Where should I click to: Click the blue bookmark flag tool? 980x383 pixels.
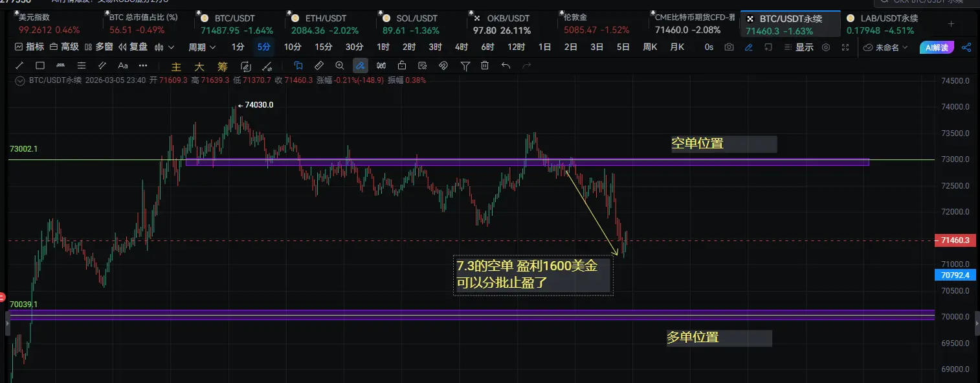click(x=298, y=65)
